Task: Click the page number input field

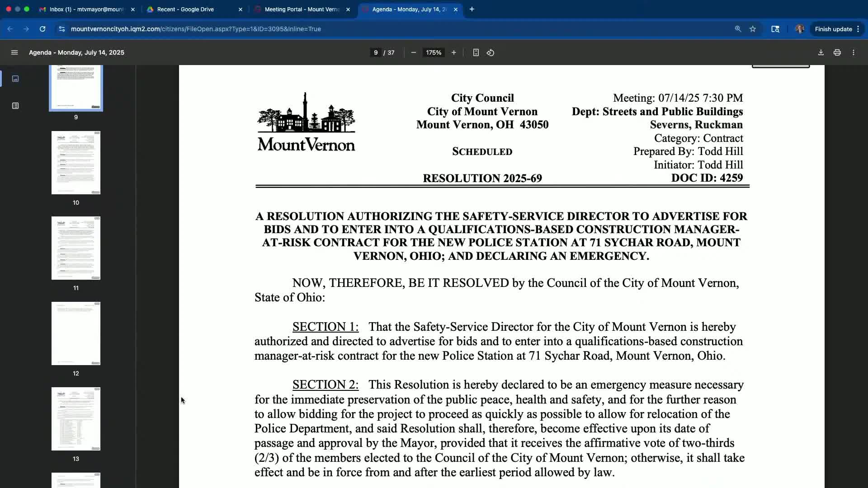Action: tap(376, 52)
